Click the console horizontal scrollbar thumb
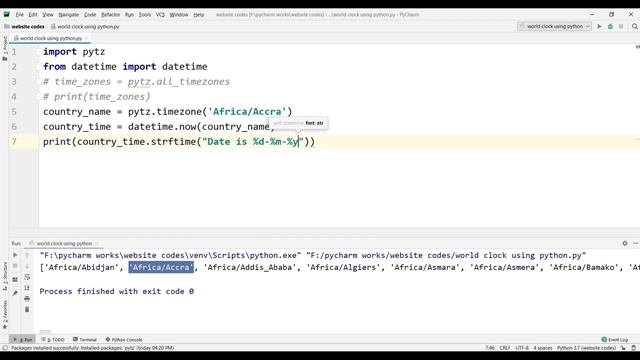The image size is (640, 360). click(45, 332)
